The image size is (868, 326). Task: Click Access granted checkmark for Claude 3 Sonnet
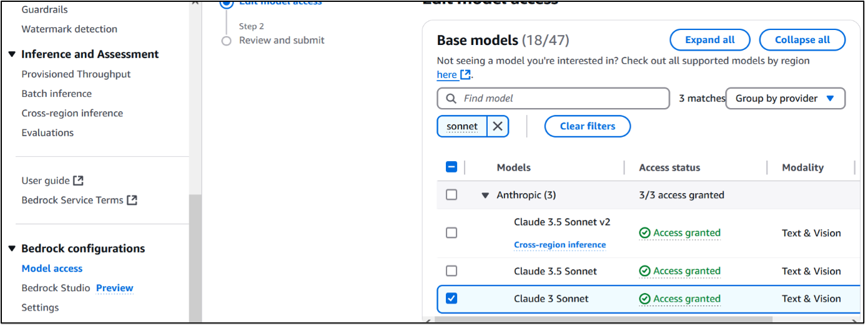(x=645, y=299)
